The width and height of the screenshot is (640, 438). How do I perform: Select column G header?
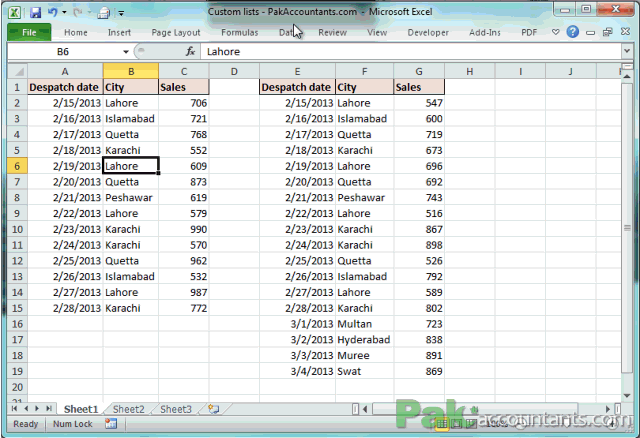419,71
